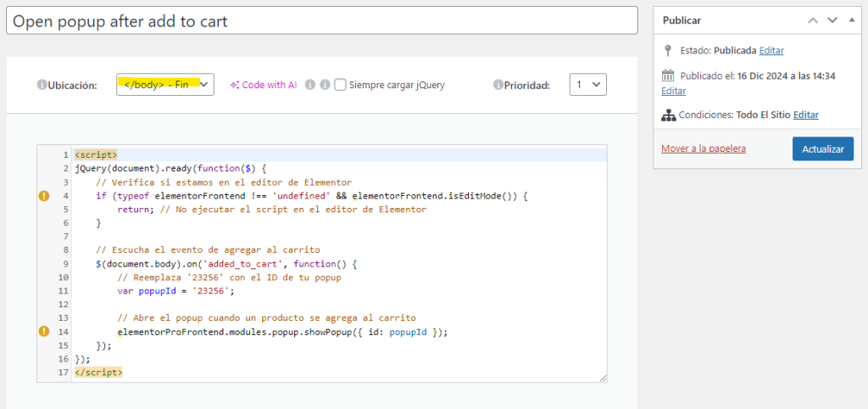The width and height of the screenshot is (868, 409).
Task: Click Editar link next to Condiciones: Todo El Sitio
Action: (x=806, y=115)
